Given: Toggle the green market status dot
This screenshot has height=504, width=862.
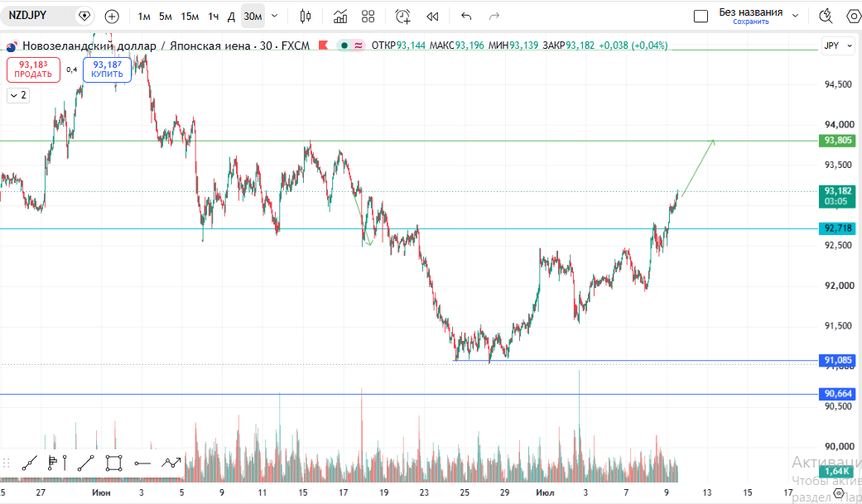Looking at the screenshot, I should 344,46.
